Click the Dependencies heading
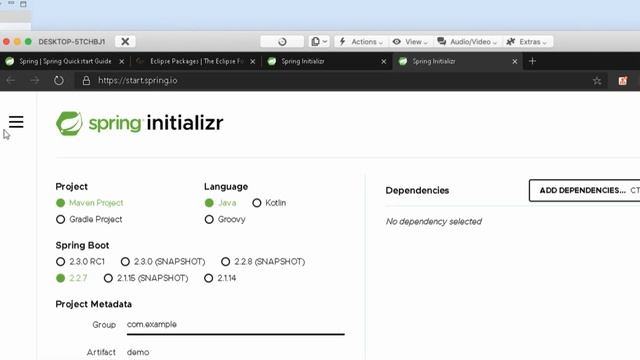This screenshot has width=640, height=360. pyautogui.click(x=417, y=191)
